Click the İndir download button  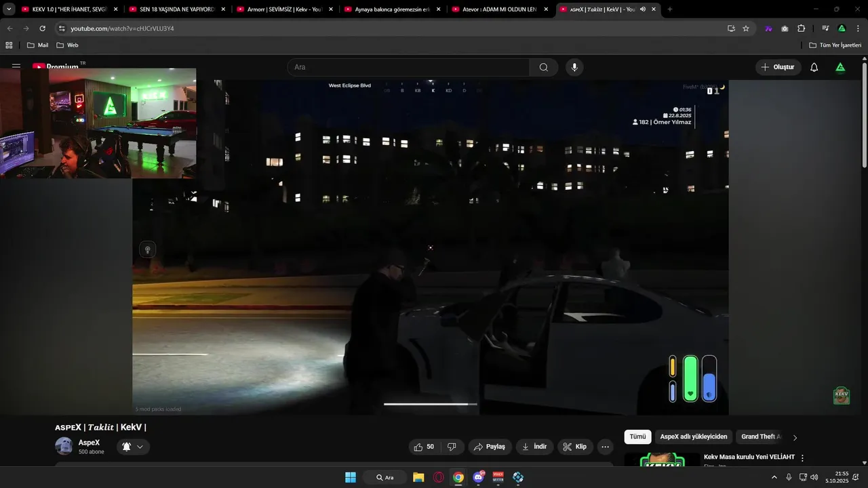click(534, 447)
